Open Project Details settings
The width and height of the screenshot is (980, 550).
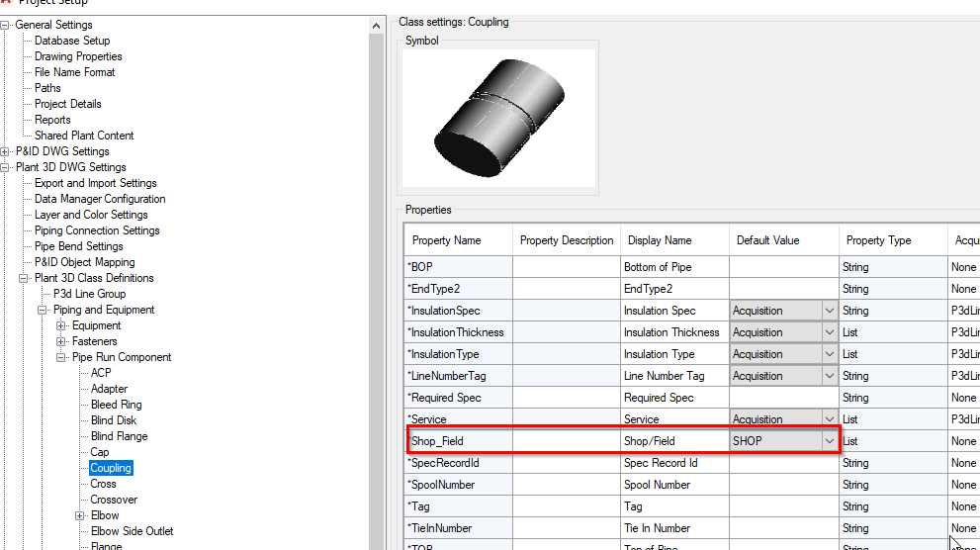click(x=67, y=104)
